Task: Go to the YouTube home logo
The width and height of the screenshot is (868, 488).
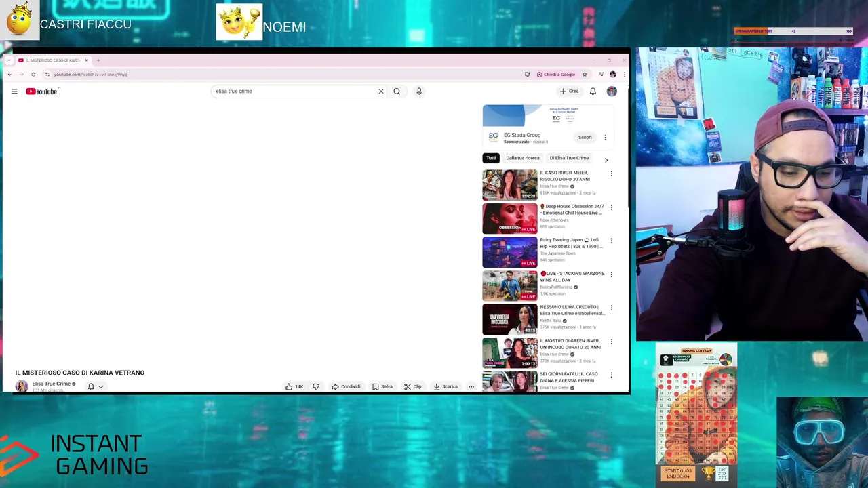Action: point(41,91)
